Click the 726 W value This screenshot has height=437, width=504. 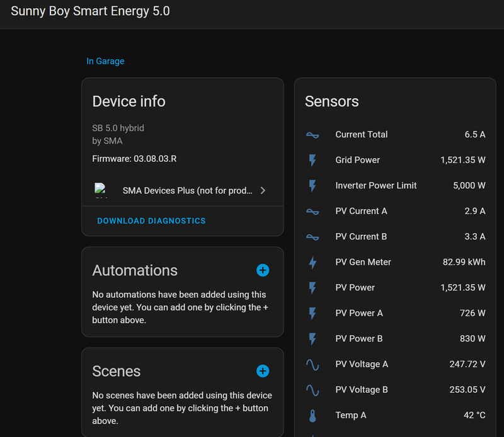point(472,313)
